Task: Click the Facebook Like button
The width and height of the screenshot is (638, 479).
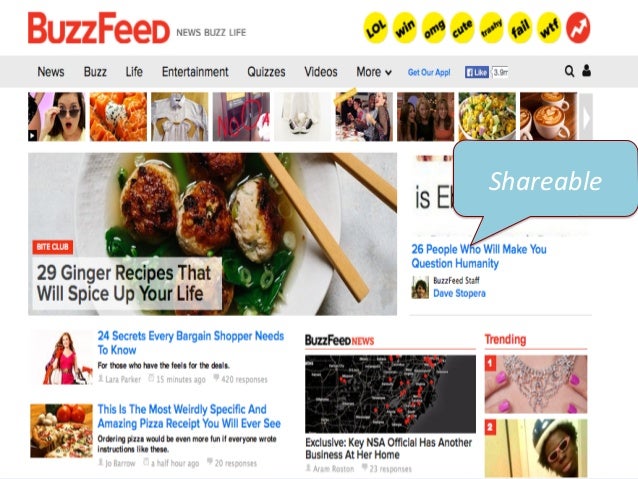Action: click(476, 72)
